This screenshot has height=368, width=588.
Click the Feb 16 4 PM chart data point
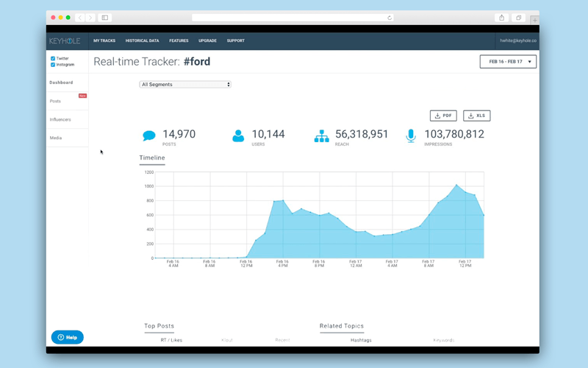click(283, 200)
